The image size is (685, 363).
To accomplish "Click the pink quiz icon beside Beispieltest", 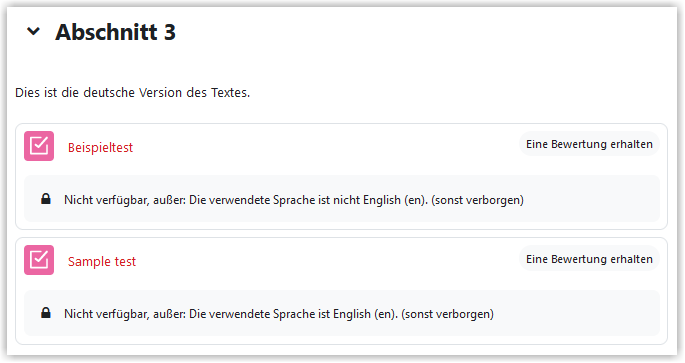I will tap(39, 146).
